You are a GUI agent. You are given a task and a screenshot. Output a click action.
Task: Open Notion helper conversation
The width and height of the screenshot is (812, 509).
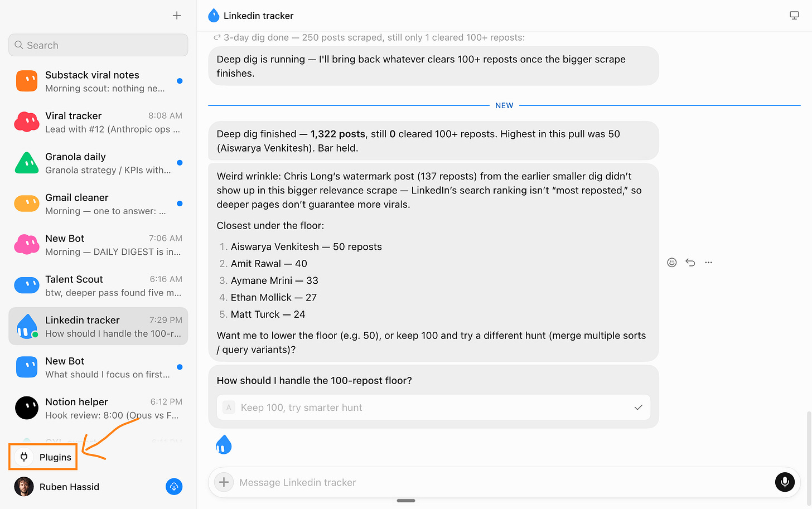(98, 408)
